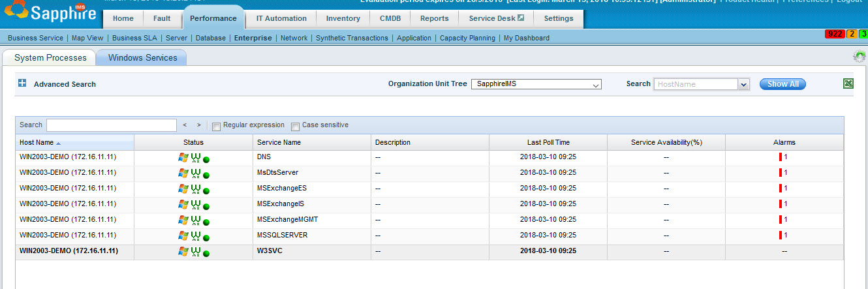Open the Business SLA submenu link
This screenshot has height=289, width=868.
136,38
